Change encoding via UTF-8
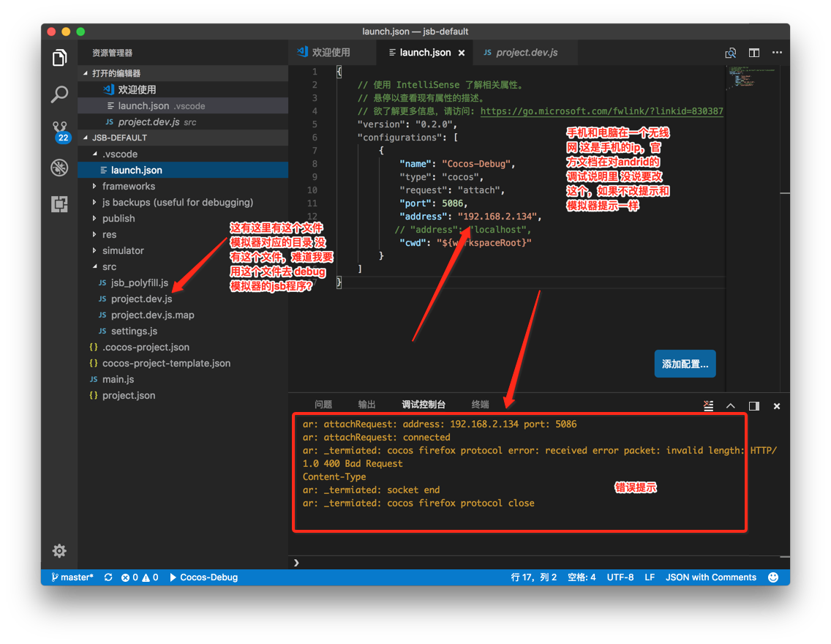Viewport: 831px width, 644px height. tap(620, 577)
